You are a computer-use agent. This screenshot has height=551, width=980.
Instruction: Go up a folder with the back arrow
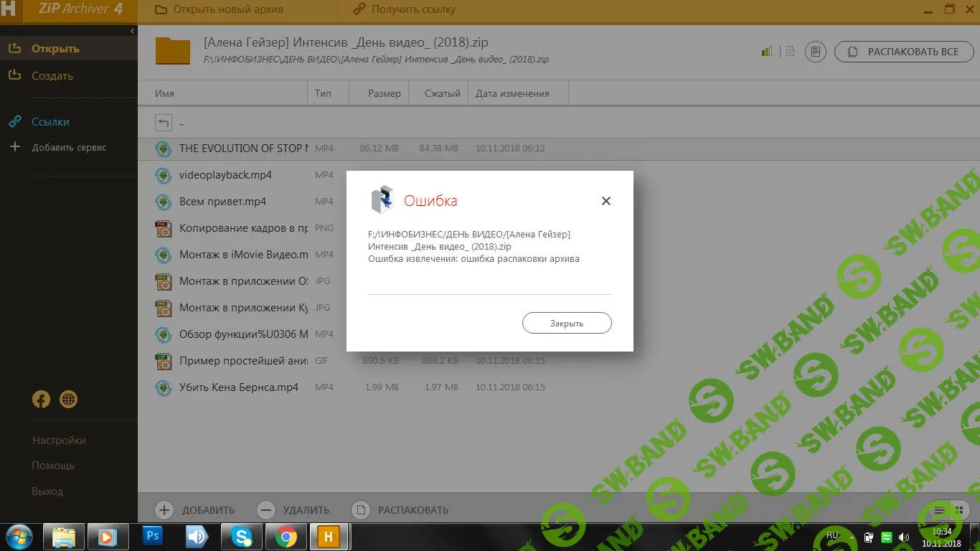[x=164, y=123]
